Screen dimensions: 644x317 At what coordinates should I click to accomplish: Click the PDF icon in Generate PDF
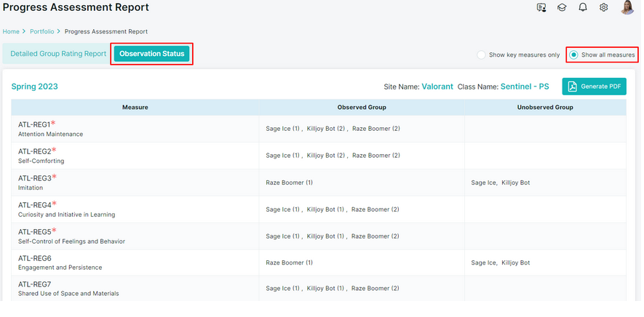pos(573,87)
